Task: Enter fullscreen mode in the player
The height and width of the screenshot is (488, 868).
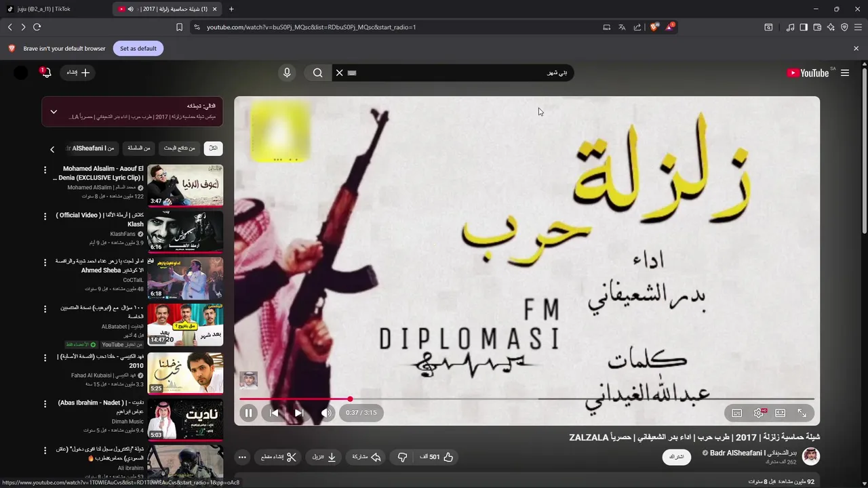Action: point(802,413)
